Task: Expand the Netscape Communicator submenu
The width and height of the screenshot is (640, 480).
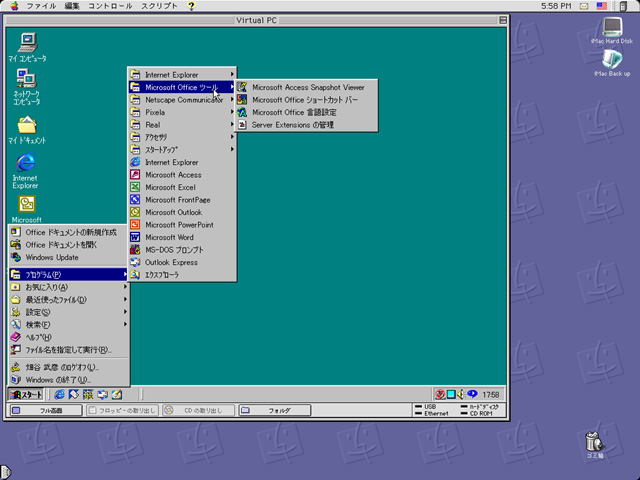Action: pos(182,100)
